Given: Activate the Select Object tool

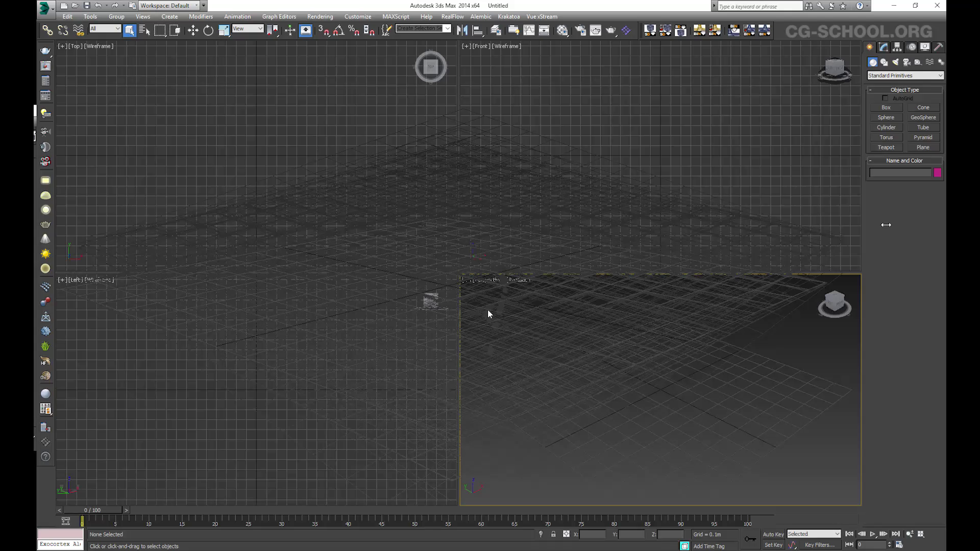Looking at the screenshot, I should 130,31.
